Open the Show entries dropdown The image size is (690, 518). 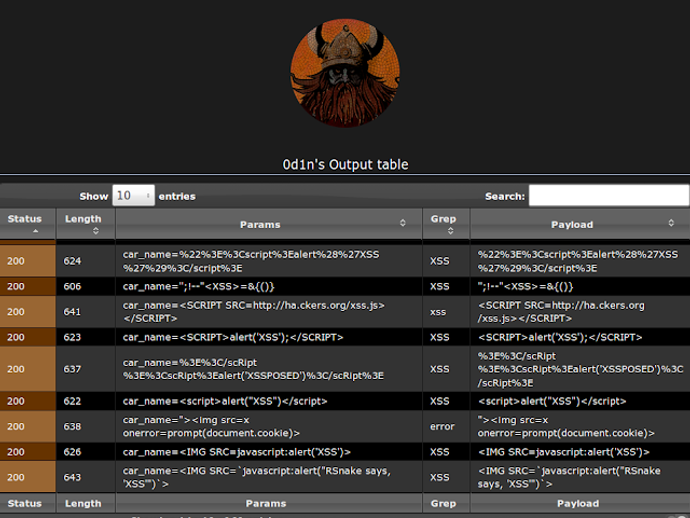133,195
